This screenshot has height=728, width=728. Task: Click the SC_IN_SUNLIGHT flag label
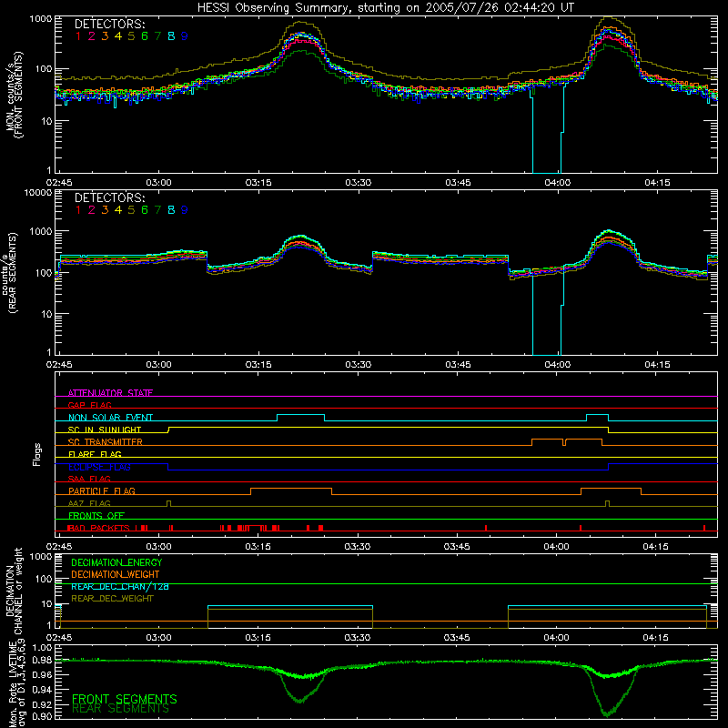(x=105, y=430)
